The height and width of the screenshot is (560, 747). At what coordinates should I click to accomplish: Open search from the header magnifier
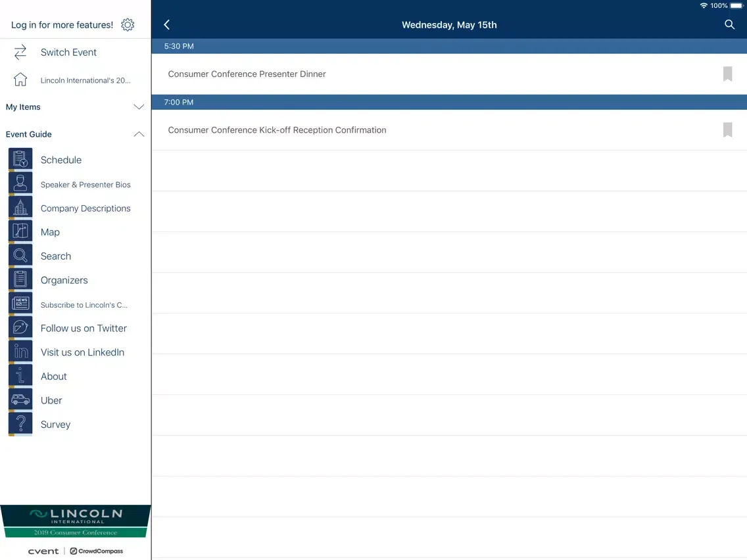click(729, 24)
